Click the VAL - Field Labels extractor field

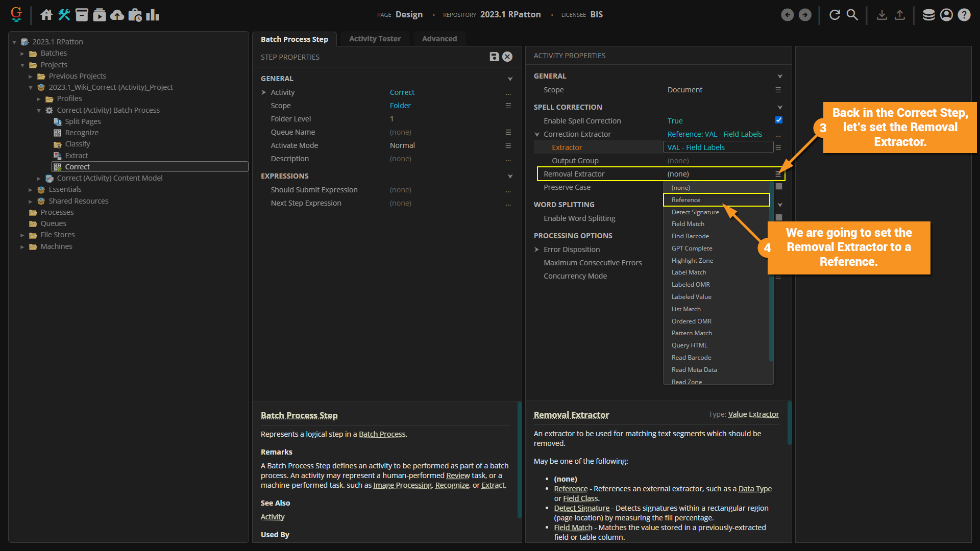717,147
